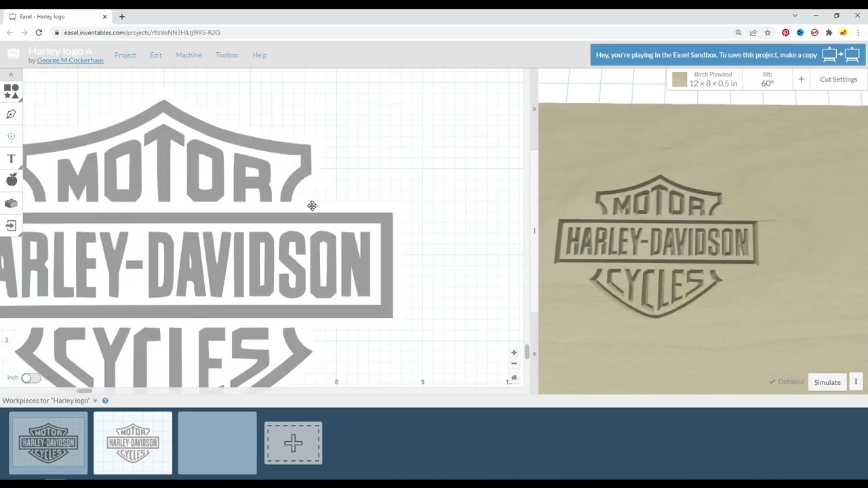Open the Project menu
Screen dimensions: 868x488
tap(125, 55)
